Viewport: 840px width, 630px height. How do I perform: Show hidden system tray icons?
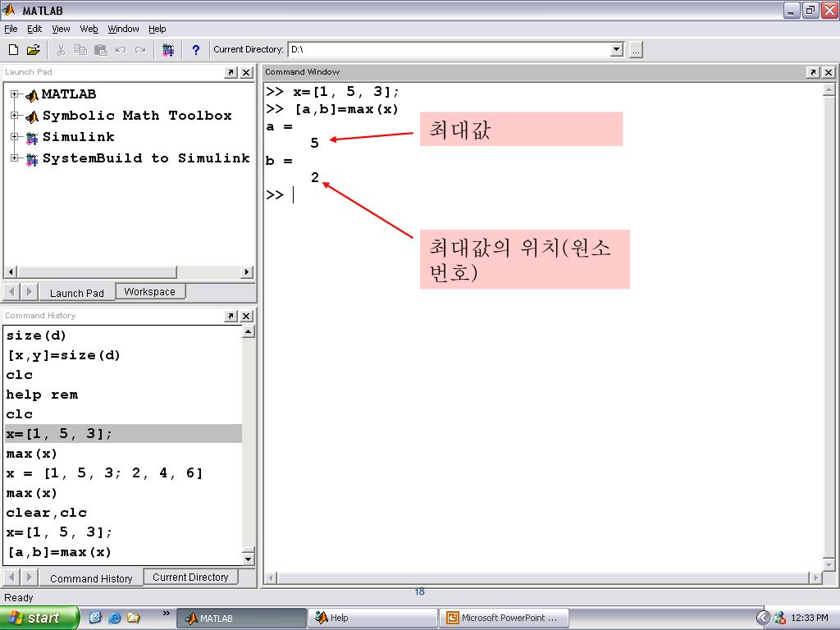pyautogui.click(x=763, y=618)
